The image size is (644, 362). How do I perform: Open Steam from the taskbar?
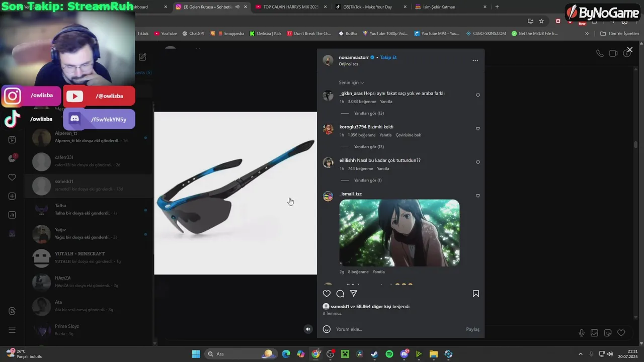coord(374,354)
